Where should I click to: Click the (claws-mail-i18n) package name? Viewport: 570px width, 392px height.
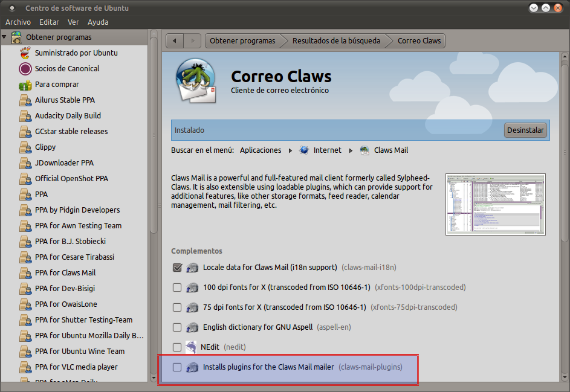tap(369, 268)
